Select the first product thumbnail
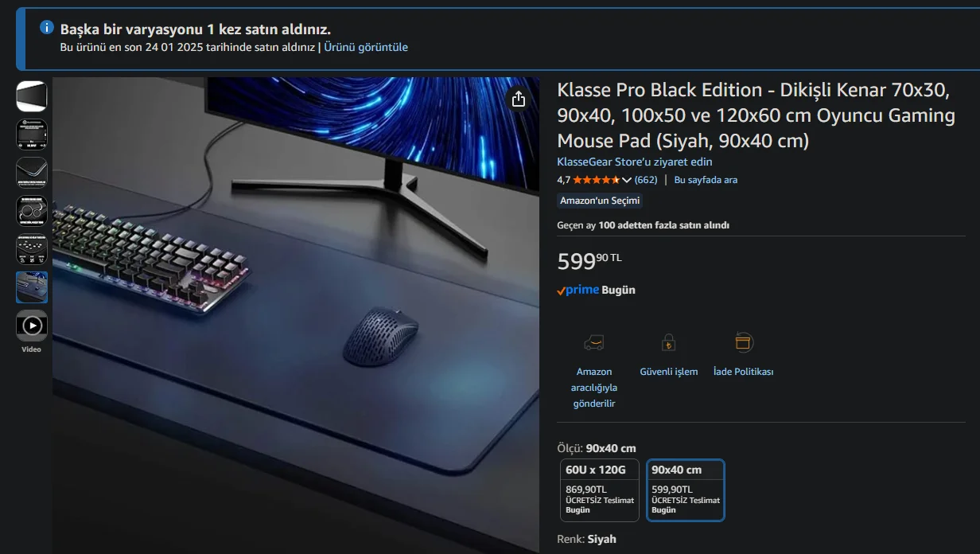This screenshot has width=980, height=554. coord(32,96)
